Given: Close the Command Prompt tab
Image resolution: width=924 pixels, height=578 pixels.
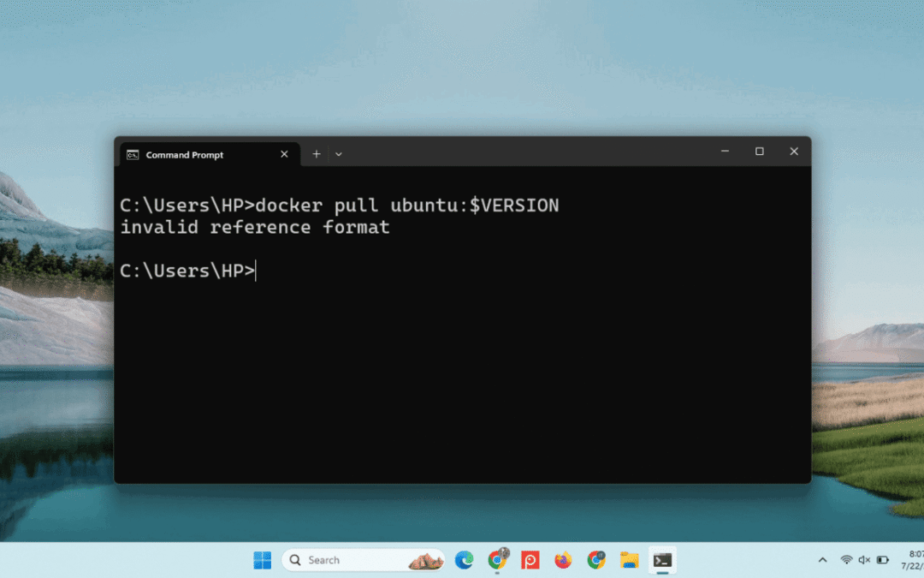Looking at the screenshot, I should 284,154.
